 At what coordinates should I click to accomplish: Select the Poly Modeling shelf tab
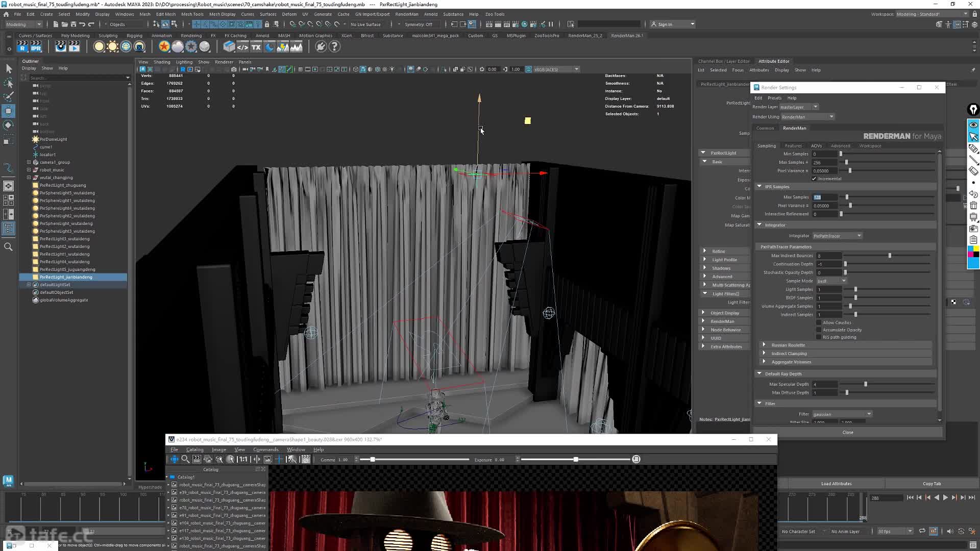tap(76, 36)
